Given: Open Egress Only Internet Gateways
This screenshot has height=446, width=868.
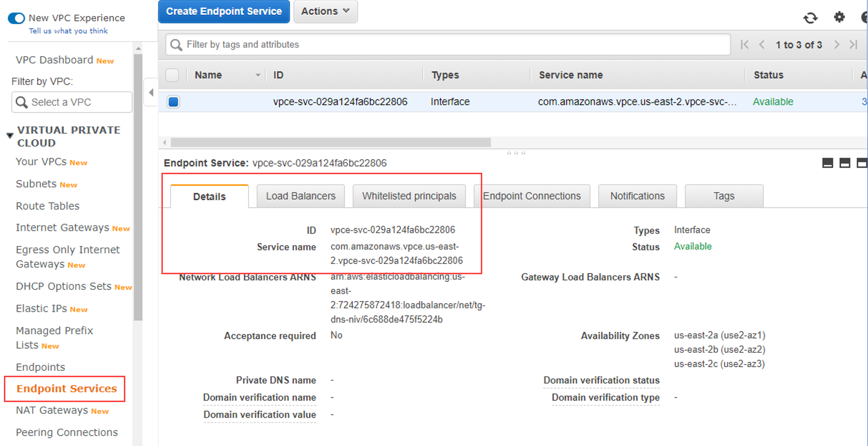Looking at the screenshot, I should click(67, 257).
